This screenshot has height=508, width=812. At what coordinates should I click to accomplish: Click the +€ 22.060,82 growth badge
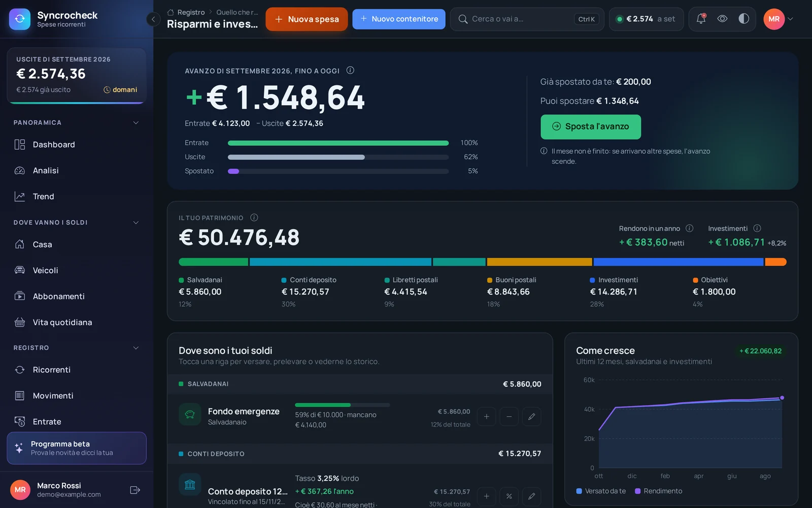(x=760, y=351)
